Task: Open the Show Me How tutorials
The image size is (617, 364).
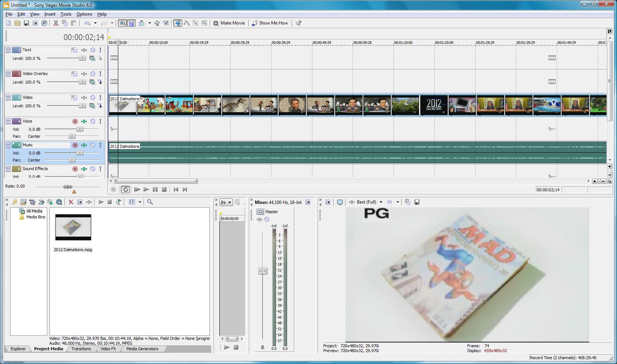Action: click(x=270, y=23)
